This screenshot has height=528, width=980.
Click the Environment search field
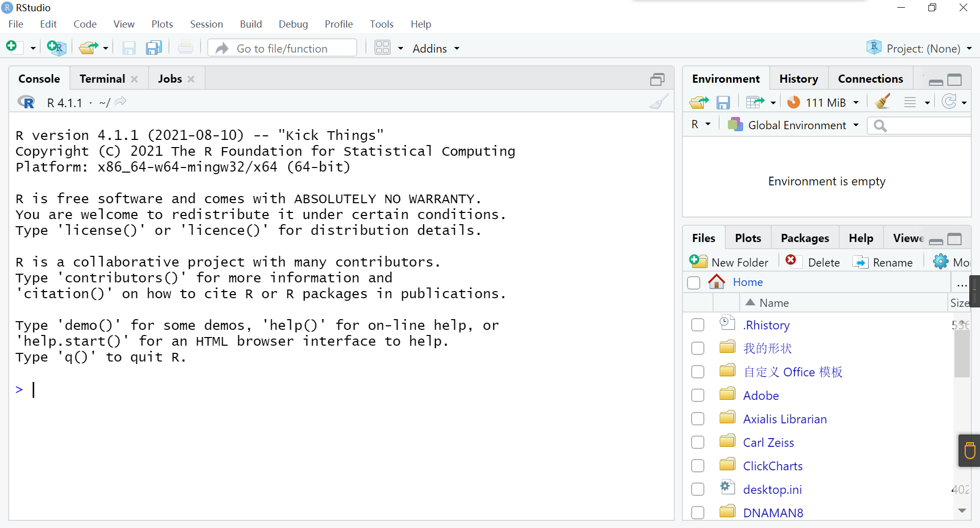point(919,125)
